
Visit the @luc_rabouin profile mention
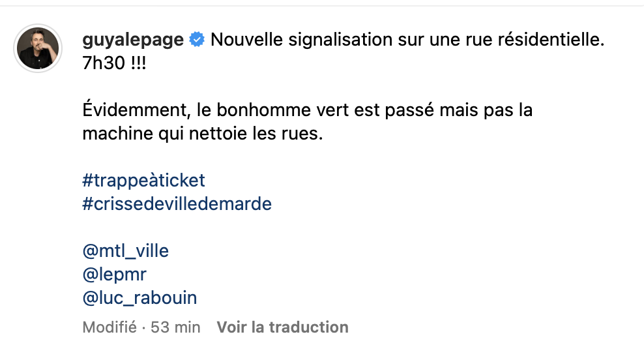pos(139,298)
